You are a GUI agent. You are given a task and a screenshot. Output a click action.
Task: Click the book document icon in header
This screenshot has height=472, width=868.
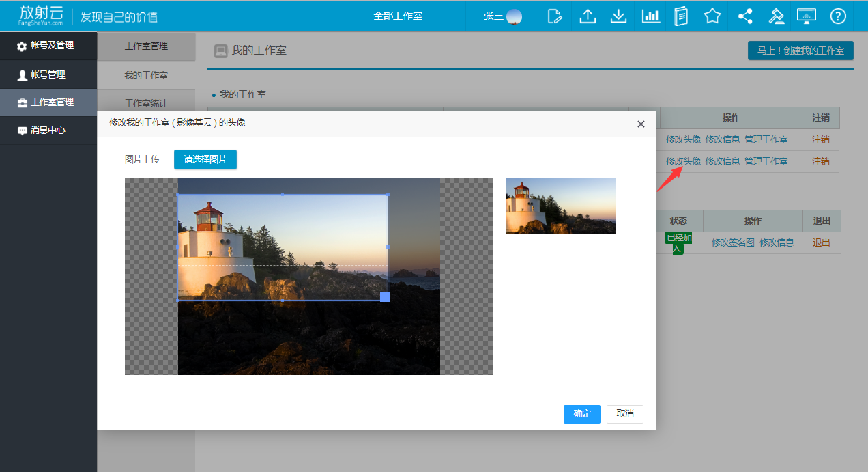tap(680, 16)
